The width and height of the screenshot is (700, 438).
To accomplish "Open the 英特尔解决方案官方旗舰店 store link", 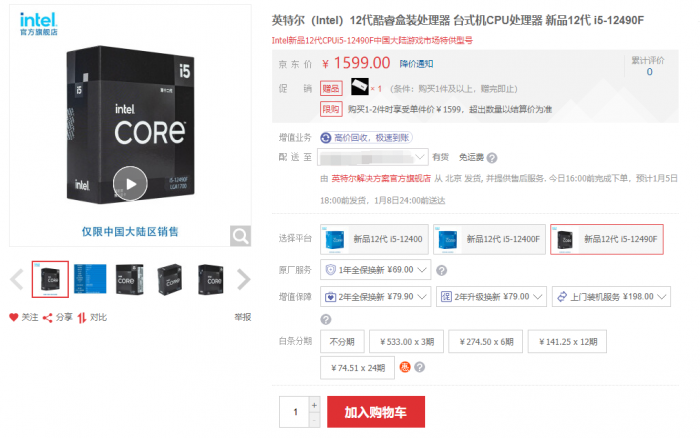I will coord(381,179).
